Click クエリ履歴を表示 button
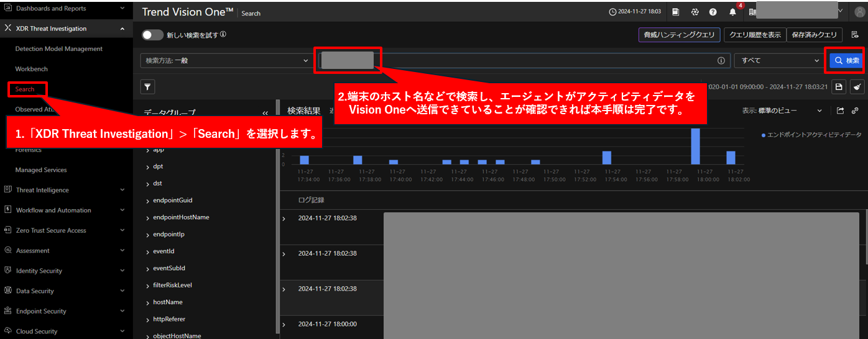868x339 pixels. point(755,35)
